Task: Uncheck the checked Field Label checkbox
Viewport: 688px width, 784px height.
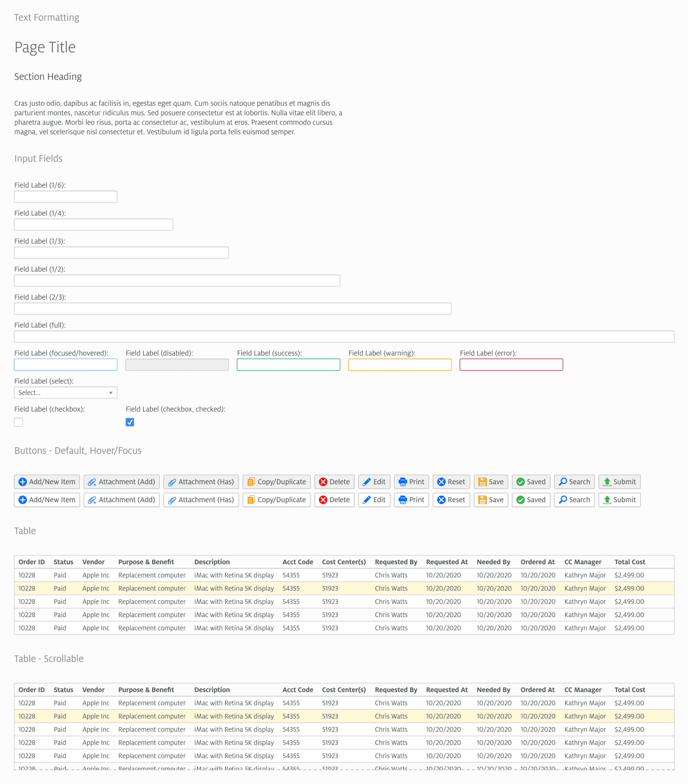Action: tap(130, 422)
